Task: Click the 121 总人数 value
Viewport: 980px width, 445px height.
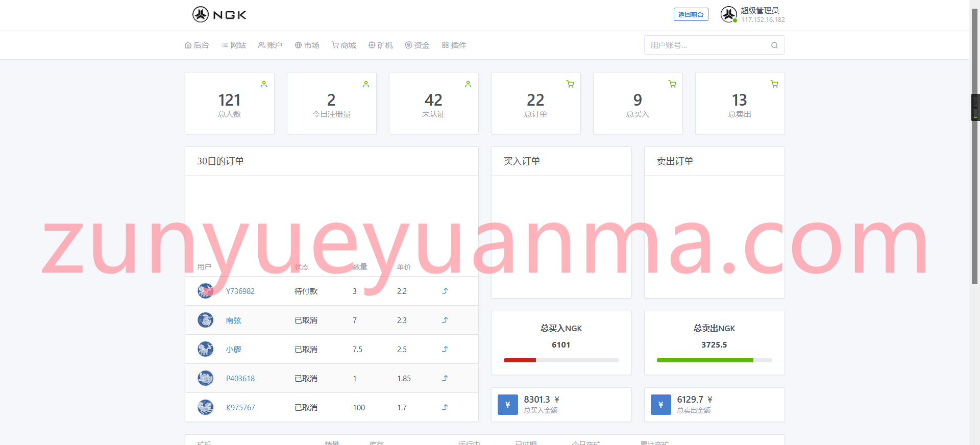Action: click(x=229, y=100)
